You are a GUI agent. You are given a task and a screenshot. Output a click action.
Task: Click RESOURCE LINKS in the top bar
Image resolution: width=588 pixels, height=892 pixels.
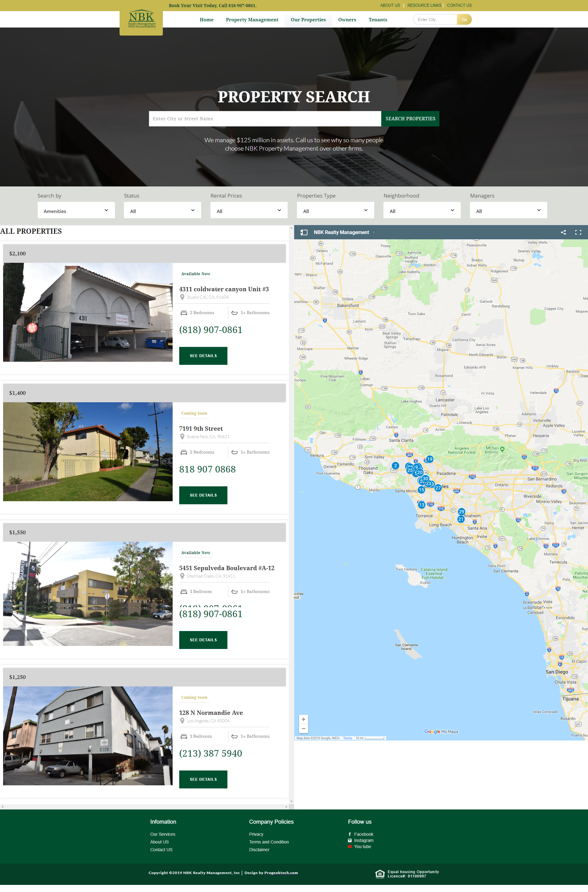425,5
